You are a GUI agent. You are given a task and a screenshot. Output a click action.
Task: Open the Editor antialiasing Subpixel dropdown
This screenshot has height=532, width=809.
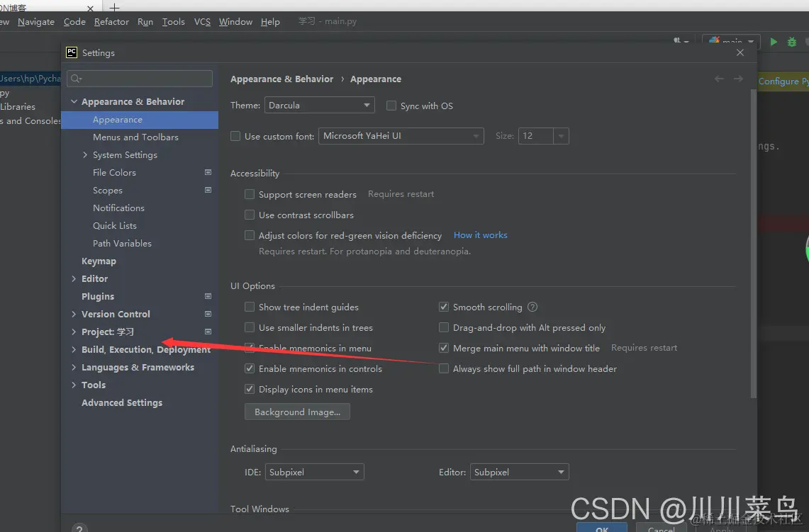(519, 472)
